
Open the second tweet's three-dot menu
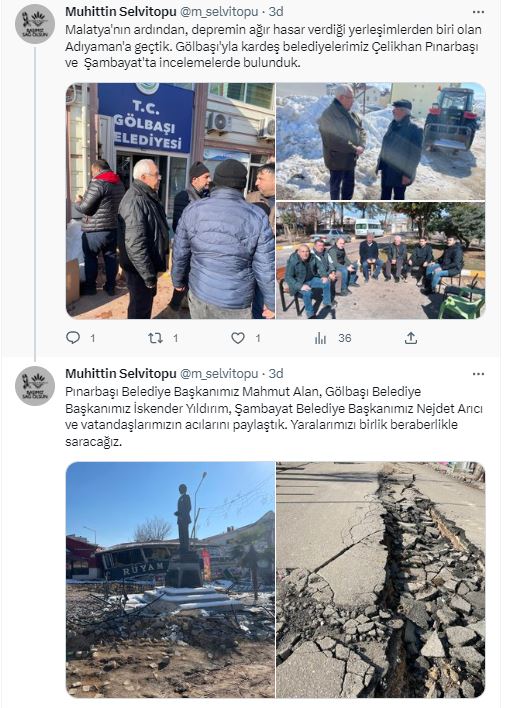[x=478, y=374]
